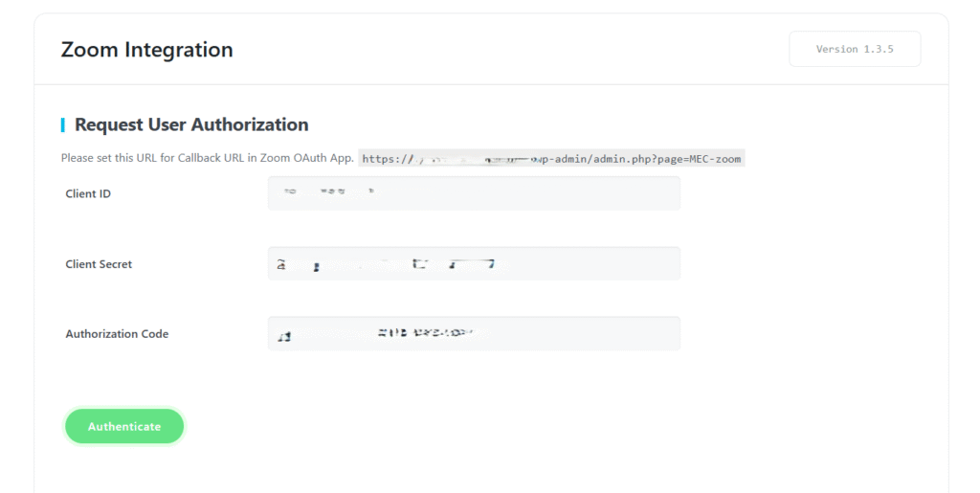Image resolution: width=980 pixels, height=493 pixels.
Task: Click the Request User Authorization heading
Action: [191, 124]
